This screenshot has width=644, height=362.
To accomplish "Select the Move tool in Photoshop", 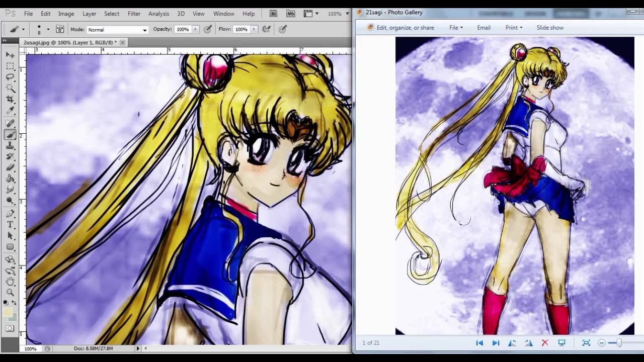I will 10,55.
